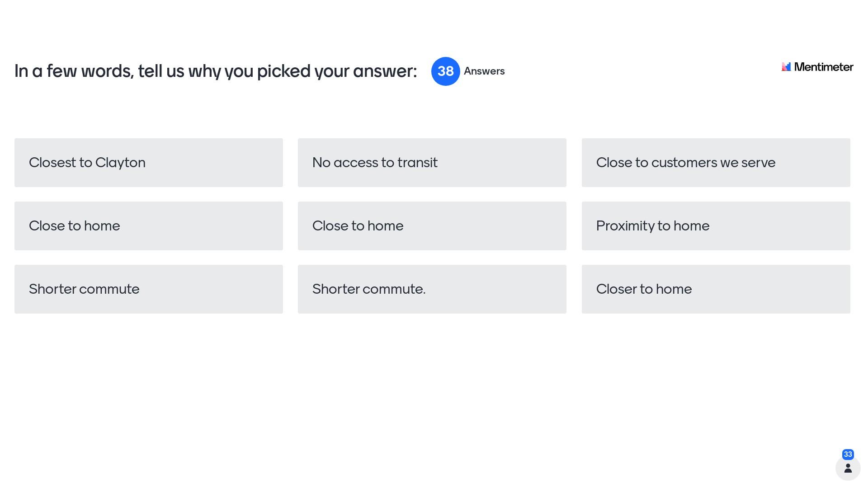Screen dimensions: 868x488
Task: Open the participants person icon
Action: [848, 468]
